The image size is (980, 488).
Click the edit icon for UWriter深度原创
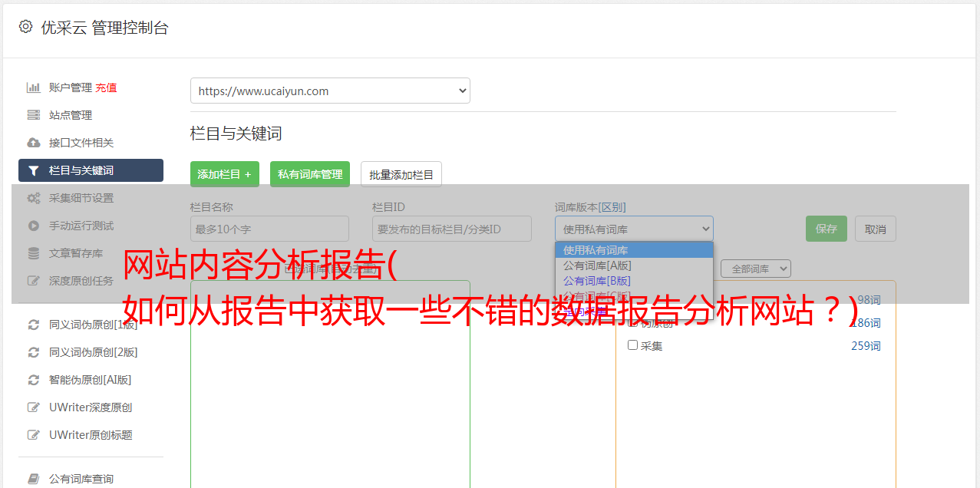click(34, 407)
